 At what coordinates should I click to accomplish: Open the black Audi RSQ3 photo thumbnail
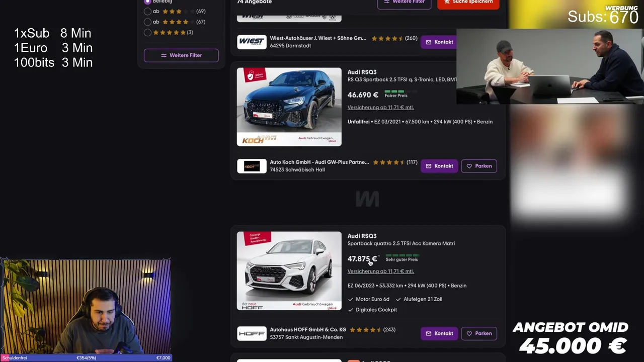pyautogui.click(x=289, y=107)
